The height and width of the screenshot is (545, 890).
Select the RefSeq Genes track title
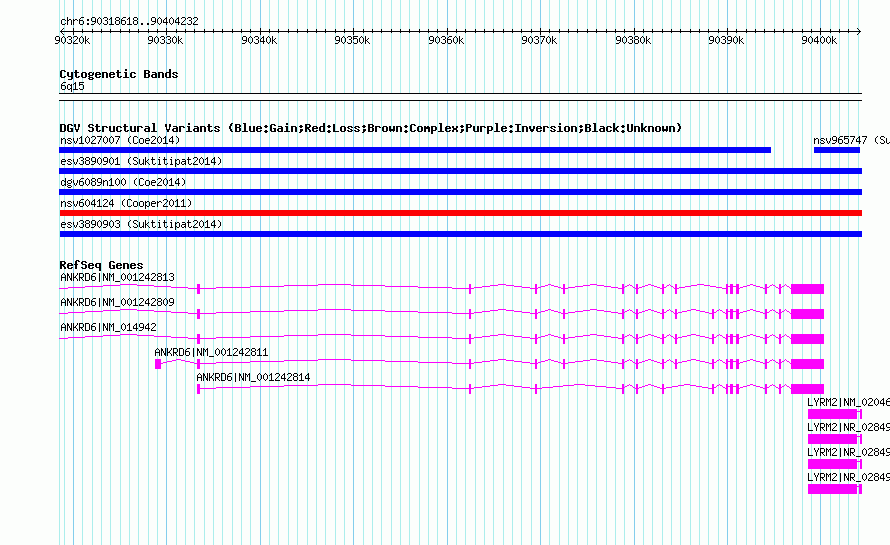[101, 265]
